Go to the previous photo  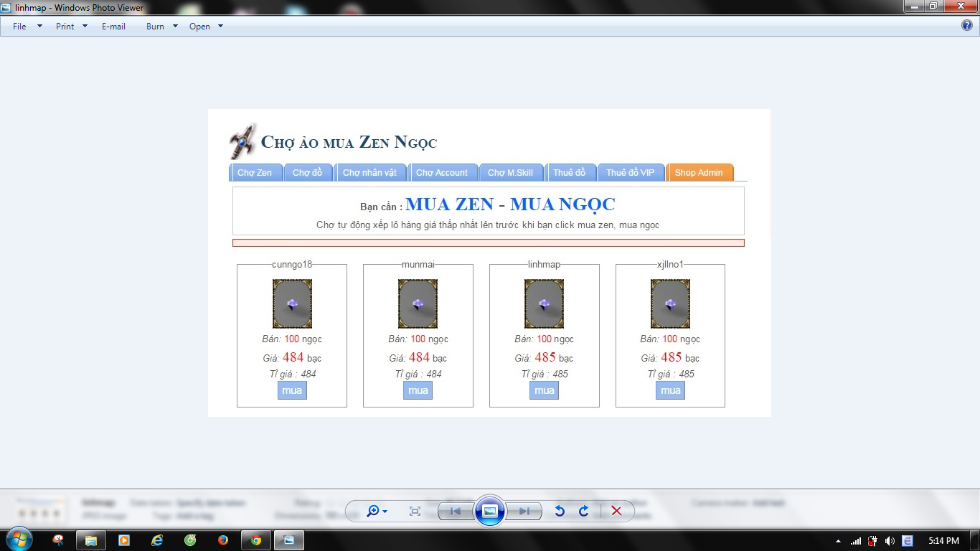[455, 511]
